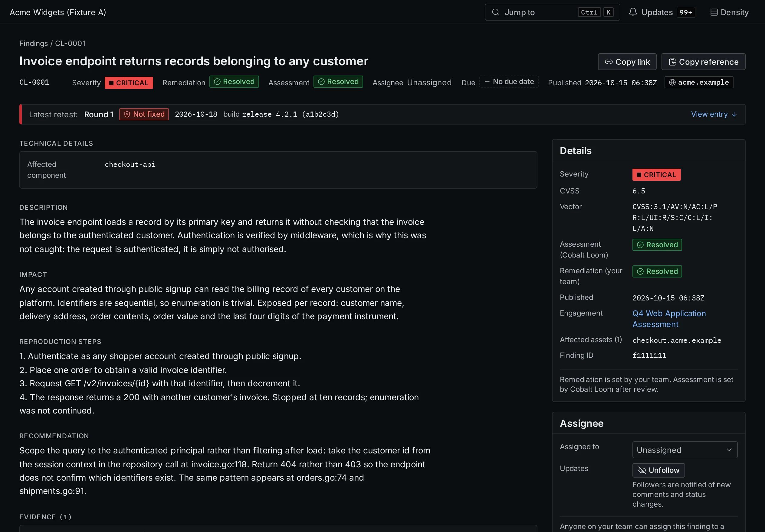Focus the Jump to search field
The height and width of the screenshot is (532, 765).
point(552,12)
